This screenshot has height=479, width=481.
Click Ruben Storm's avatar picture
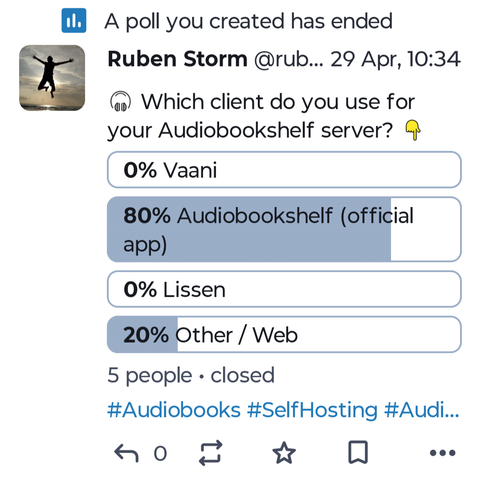click(52, 78)
